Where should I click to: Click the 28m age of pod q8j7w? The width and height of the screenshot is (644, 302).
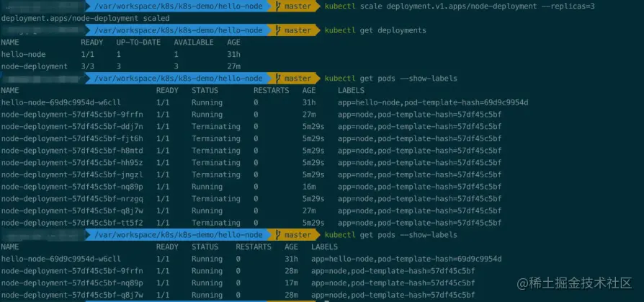(291, 295)
